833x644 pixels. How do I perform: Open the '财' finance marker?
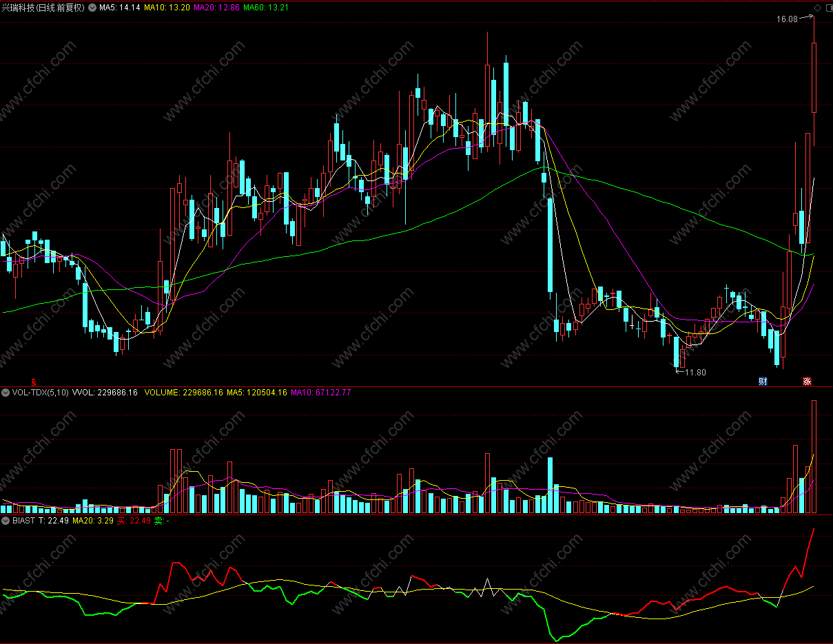[x=763, y=381]
